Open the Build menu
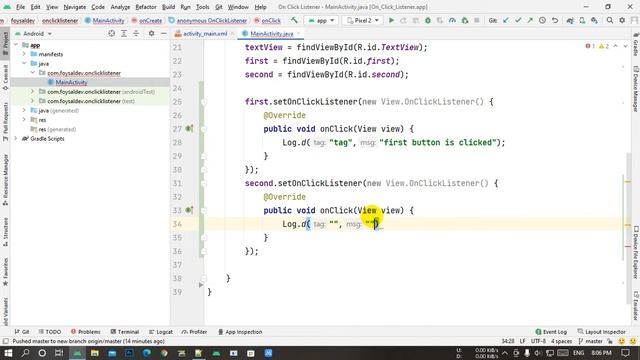The width and height of the screenshot is (640, 360). click(x=168, y=7)
